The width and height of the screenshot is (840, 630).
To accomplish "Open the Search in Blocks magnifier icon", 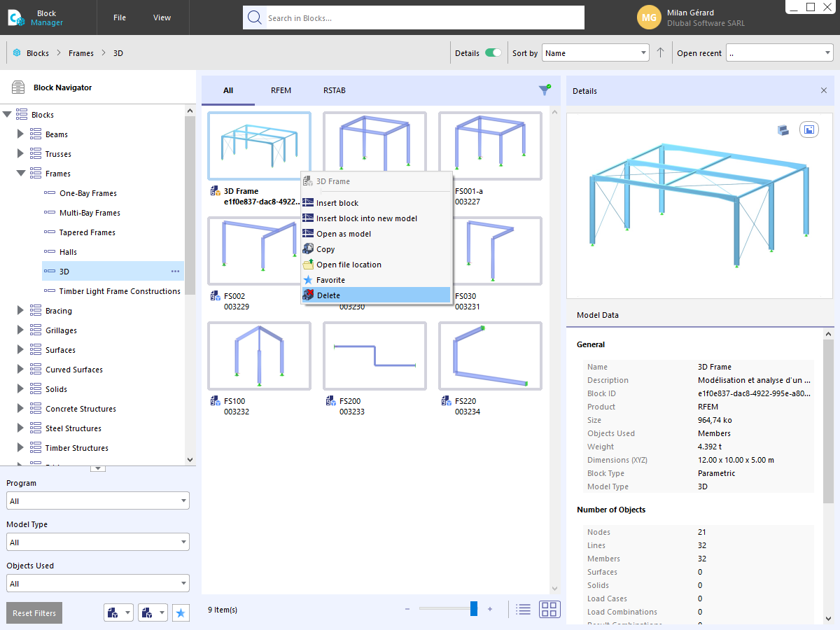I will click(254, 17).
